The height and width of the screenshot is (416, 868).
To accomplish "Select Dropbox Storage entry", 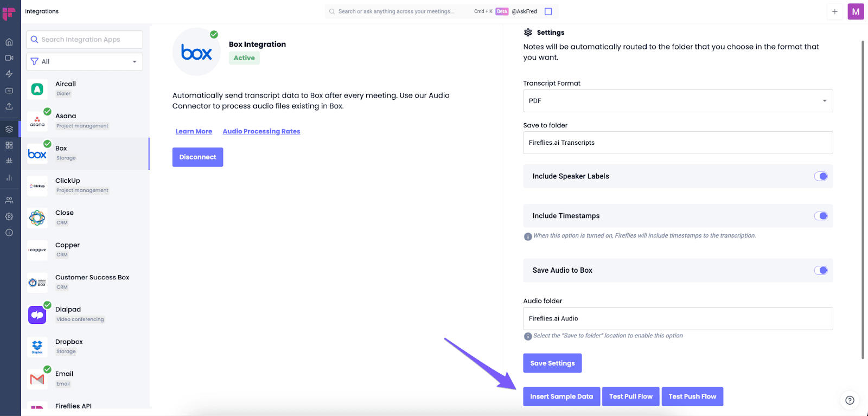I will coord(85,347).
